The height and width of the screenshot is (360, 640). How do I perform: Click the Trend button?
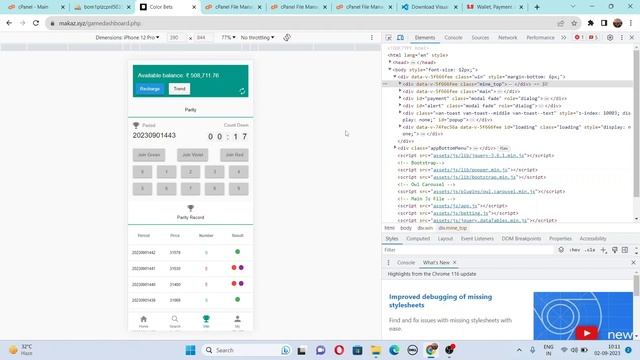point(179,89)
